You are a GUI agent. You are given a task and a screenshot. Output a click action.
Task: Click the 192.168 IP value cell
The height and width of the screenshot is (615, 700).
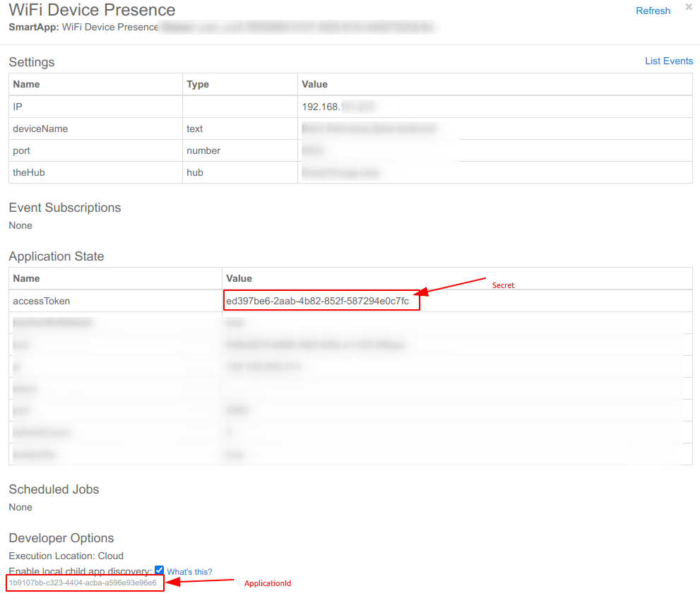pyautogui.click(x=495, y=107)
